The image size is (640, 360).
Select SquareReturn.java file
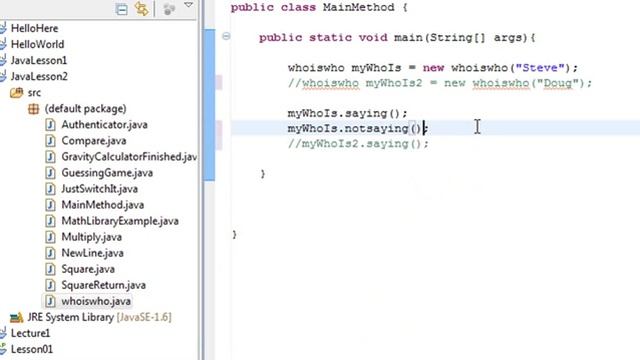tap(104, 285)
